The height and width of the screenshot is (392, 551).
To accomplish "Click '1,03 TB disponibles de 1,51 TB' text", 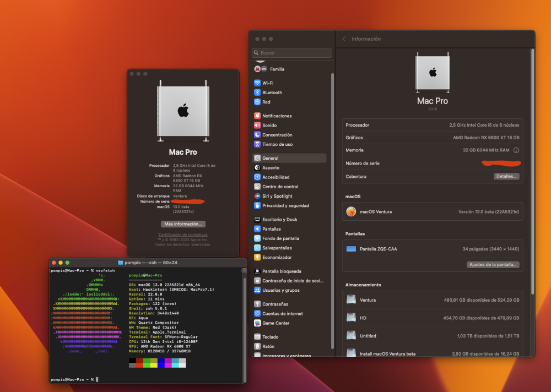I will pyautogui.click(x=488, y=336).
